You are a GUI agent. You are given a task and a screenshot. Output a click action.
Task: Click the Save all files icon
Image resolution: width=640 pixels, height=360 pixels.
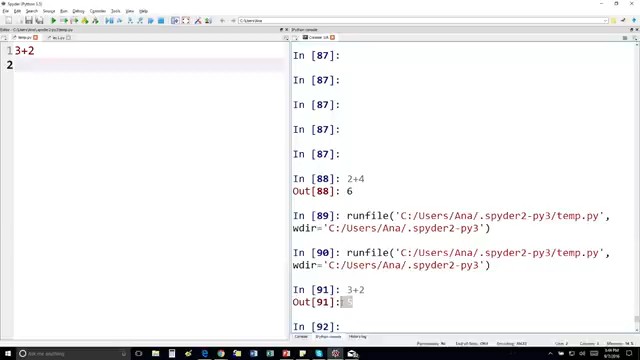coord(39,20)
